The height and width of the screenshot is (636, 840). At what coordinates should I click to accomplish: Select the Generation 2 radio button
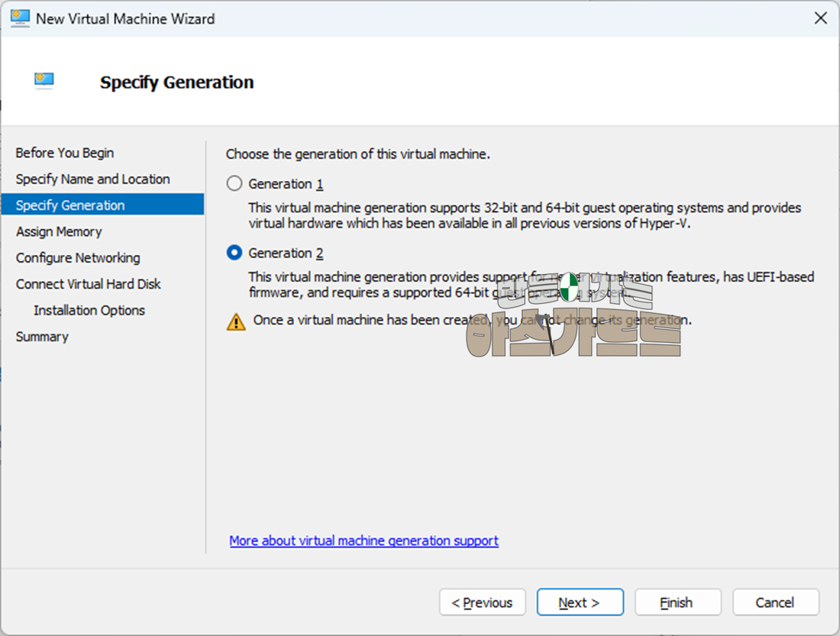click(234, 253)
